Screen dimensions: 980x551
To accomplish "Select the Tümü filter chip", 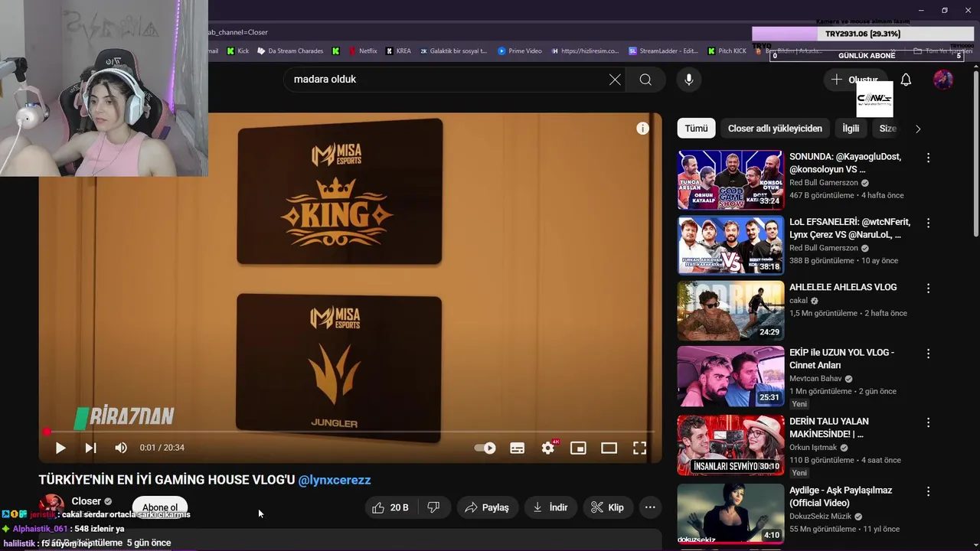I will (x=696, y=129).
